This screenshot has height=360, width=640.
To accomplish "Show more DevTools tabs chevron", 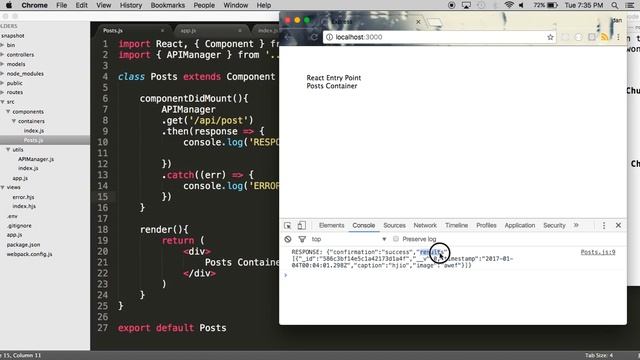I will tap(576, 225).
